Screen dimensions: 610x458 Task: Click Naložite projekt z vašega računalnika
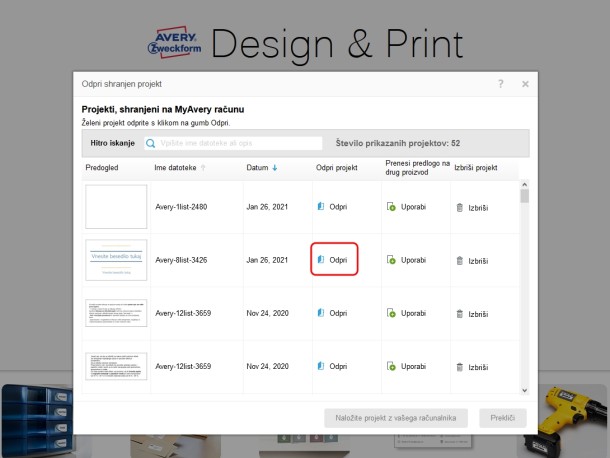click(x=396, y=417)
